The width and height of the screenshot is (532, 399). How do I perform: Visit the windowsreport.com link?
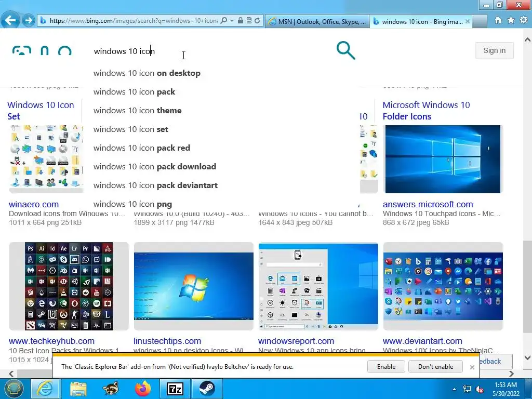[x=296, y=341]
